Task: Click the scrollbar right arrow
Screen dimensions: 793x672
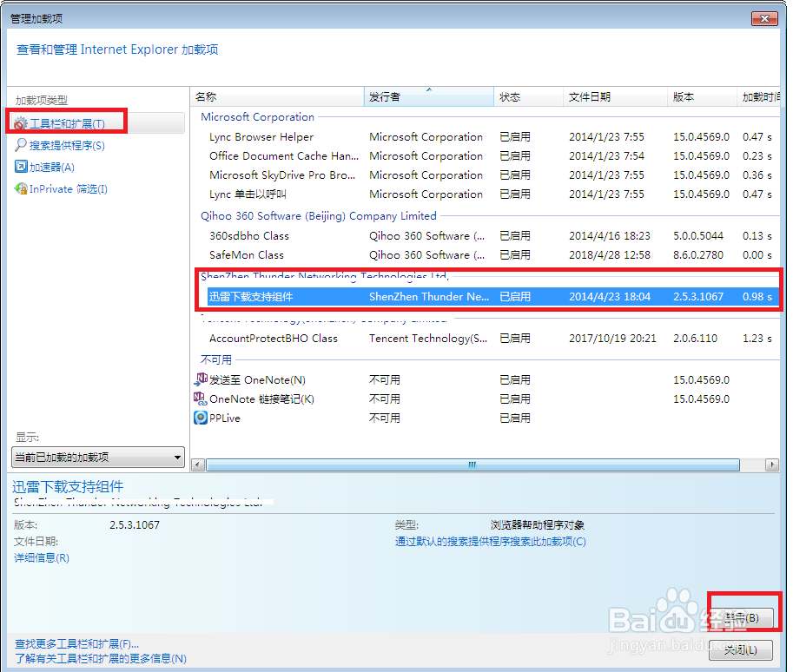Action: click(x=772, y=464)
